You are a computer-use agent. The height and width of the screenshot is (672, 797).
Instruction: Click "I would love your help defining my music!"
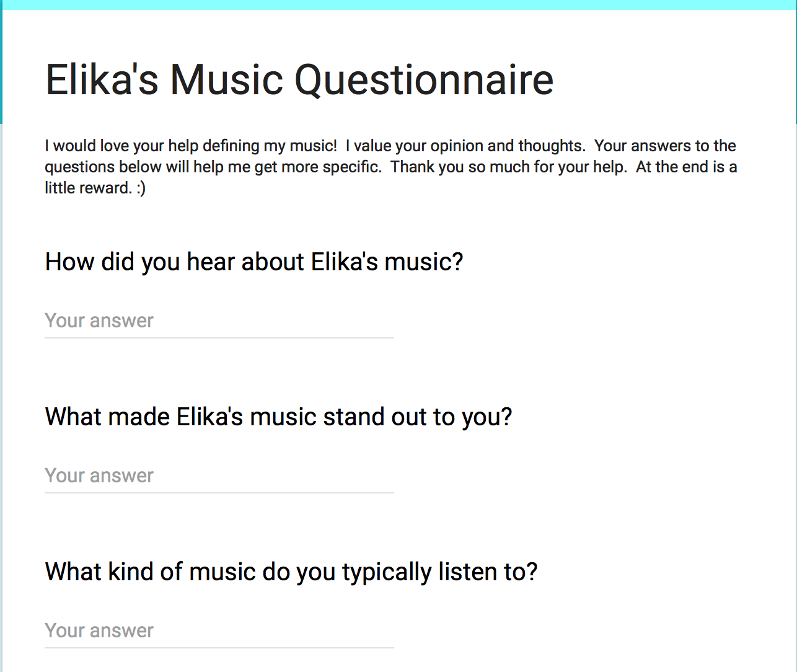[x=191, y=146]
